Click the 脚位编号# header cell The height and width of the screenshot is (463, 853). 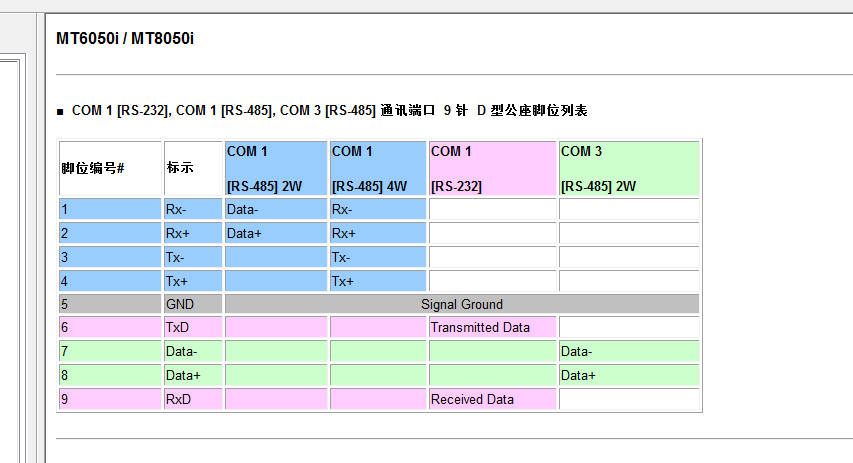click(x=110, y=168)
